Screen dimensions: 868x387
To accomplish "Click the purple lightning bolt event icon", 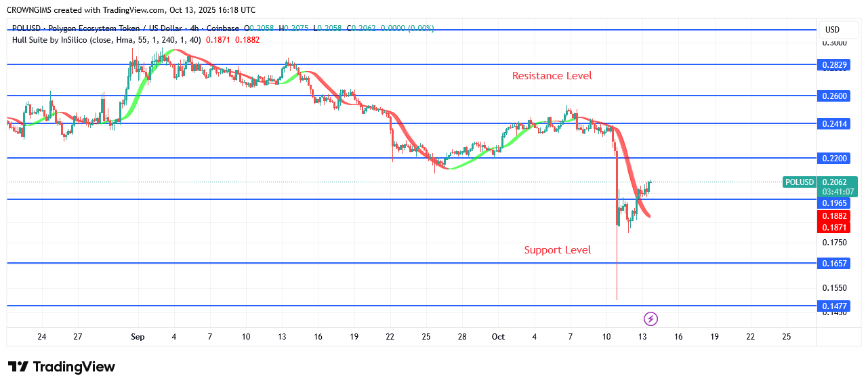I will [x=650, y=319].
